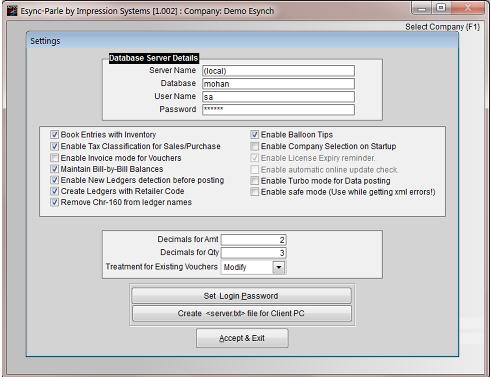The image size is (491, 377).
Task: Click Accept & Exit button
Action: pos(242,338)
